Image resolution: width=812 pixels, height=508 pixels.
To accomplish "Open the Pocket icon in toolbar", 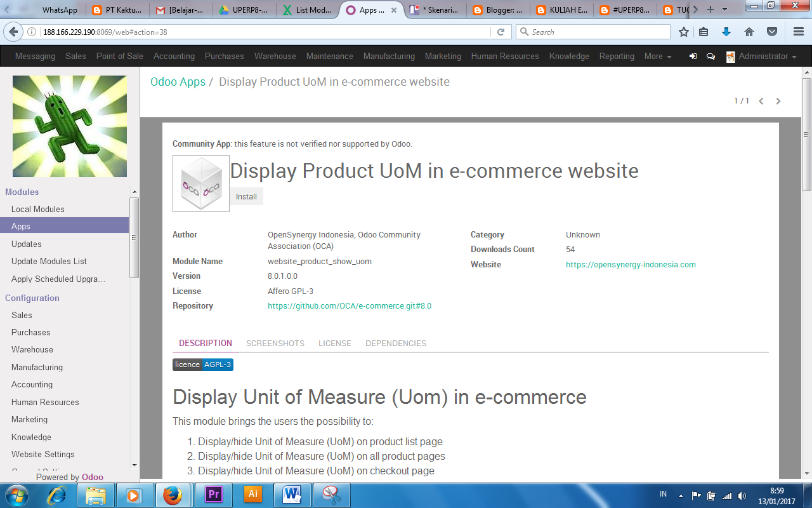I will tap(772, 32).
